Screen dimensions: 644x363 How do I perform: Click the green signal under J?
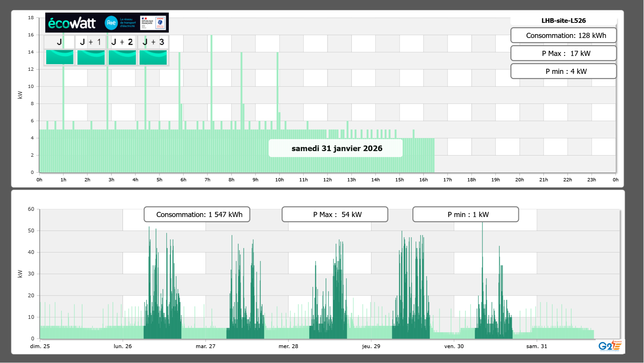60,57
